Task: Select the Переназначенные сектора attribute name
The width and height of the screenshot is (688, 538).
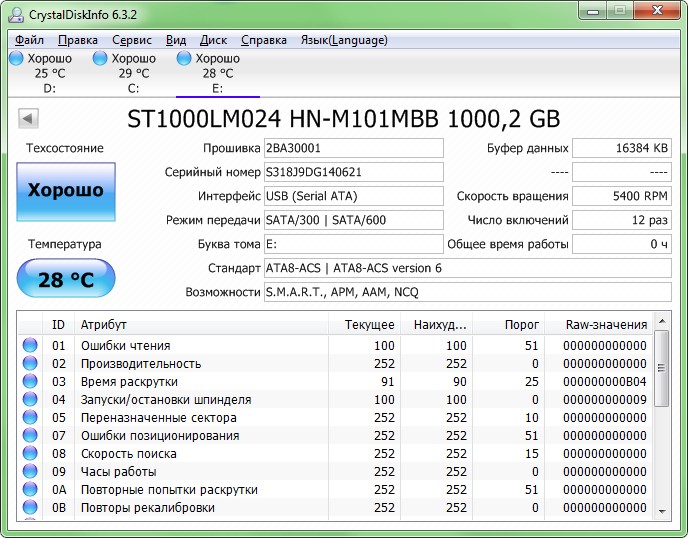Action: click(158, 418)
